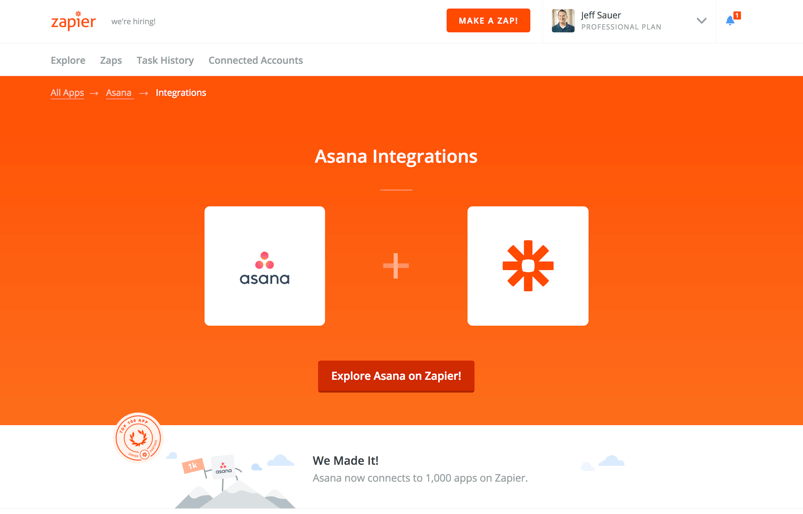This screenshot has width=803, height=514.
Task: Click the we're hiring link
Action: tap(133, 22)
